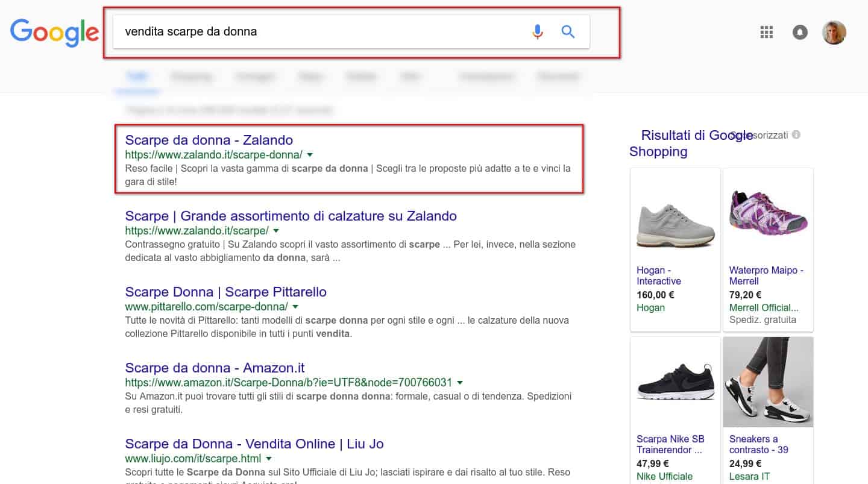Click the black Nike SB shoe image
Viewport: 868px width, 484px height.
pos(675,382)
